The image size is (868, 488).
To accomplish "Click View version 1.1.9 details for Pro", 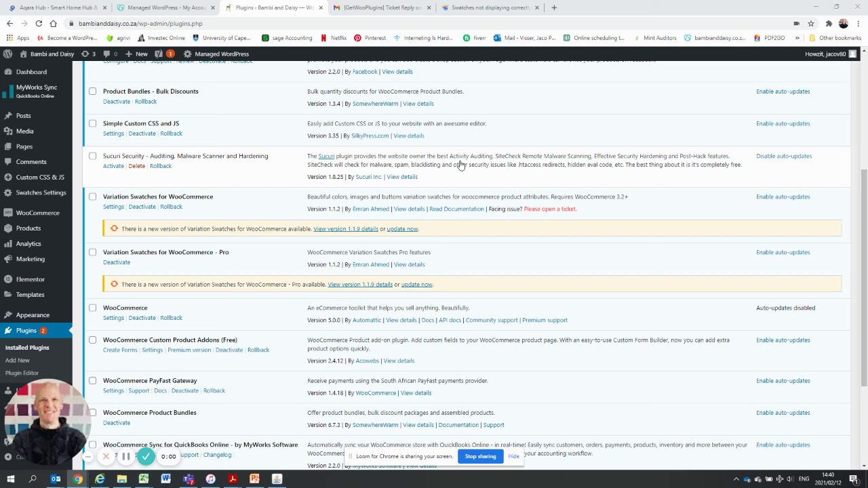I will (360, 285).
